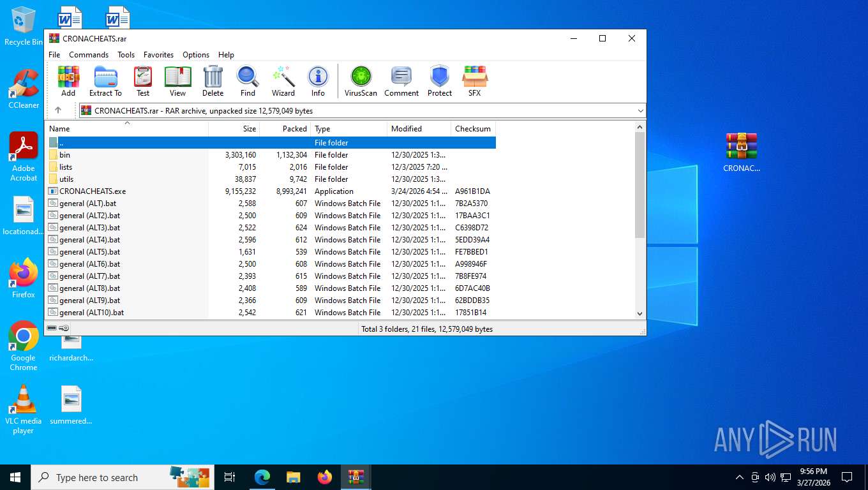Select general (ALT).bat file

point(270,204)
